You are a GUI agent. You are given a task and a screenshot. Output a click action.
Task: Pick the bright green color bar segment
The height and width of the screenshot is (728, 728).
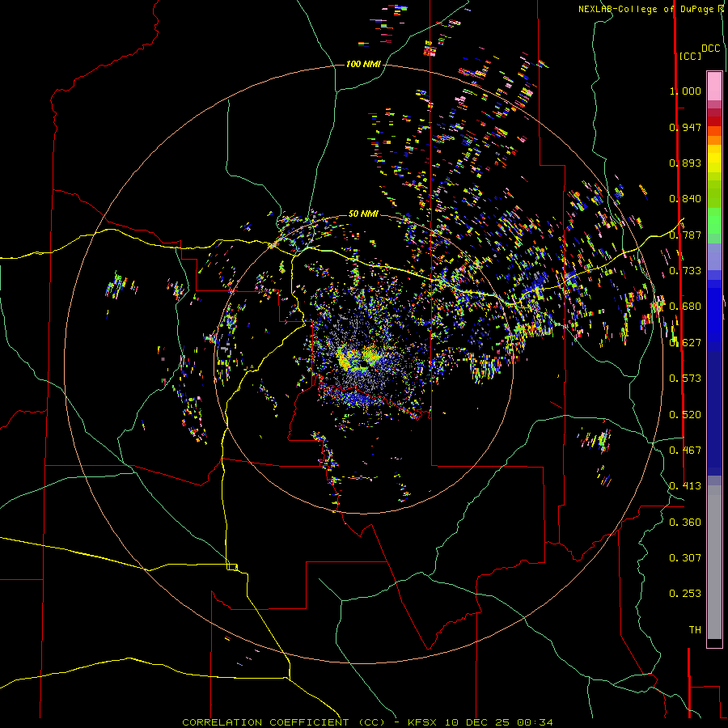coord(714,221)
